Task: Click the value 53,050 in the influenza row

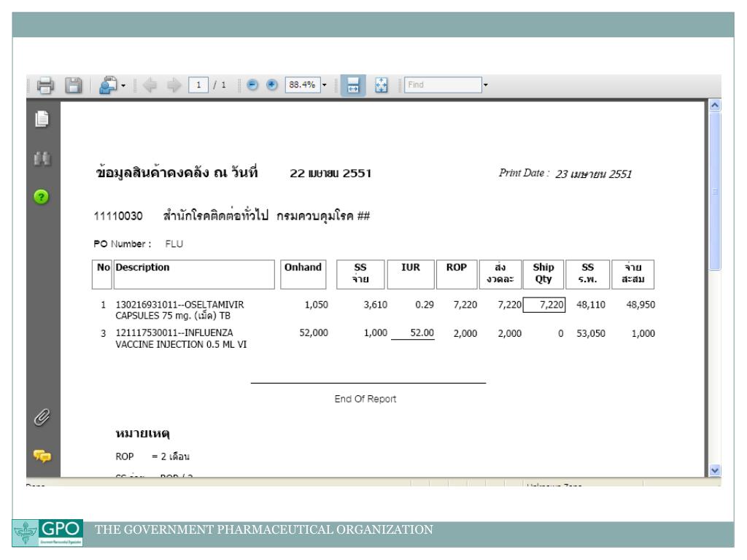Action: click(x=591, y=333)
